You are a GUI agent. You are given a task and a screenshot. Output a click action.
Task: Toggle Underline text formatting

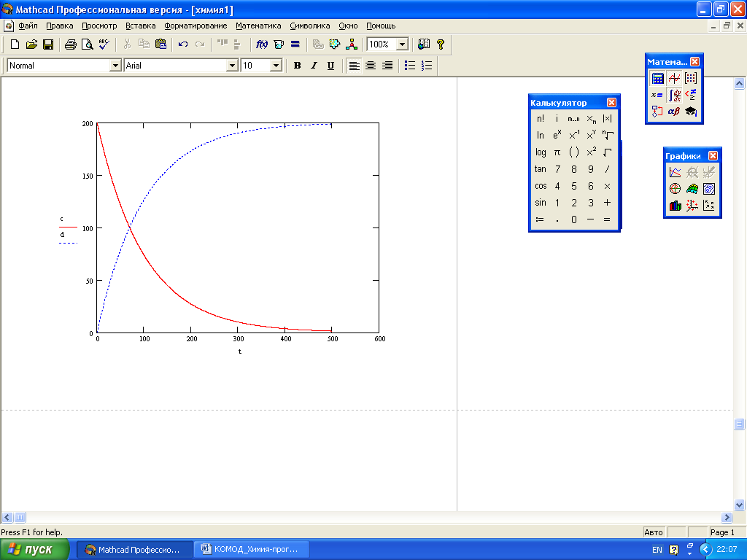(330, 66)
